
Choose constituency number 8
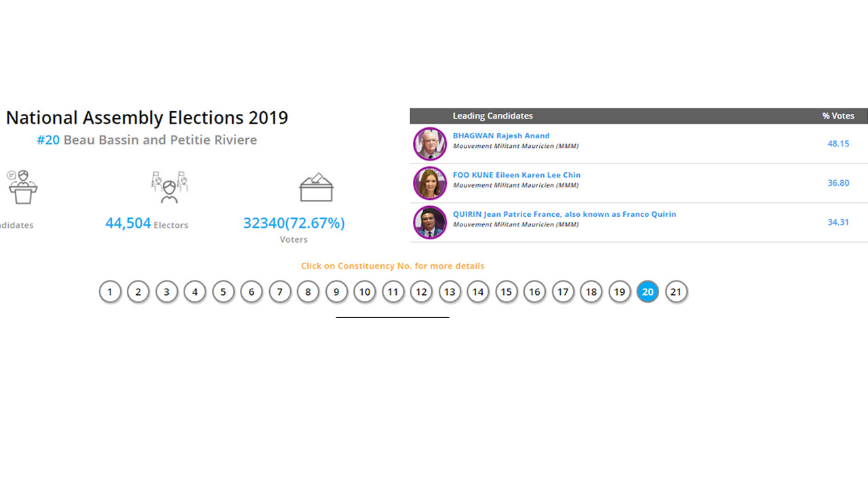tap(308, 292)
